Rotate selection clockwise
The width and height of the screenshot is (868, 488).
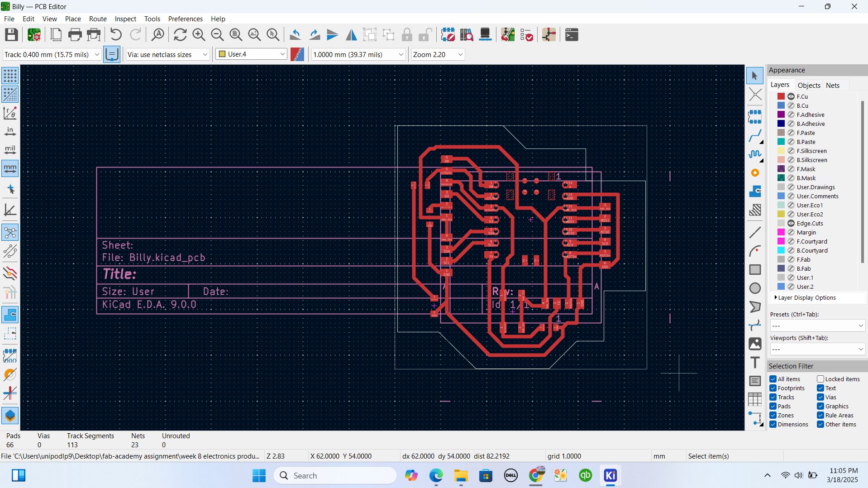[x=314, y=35]
